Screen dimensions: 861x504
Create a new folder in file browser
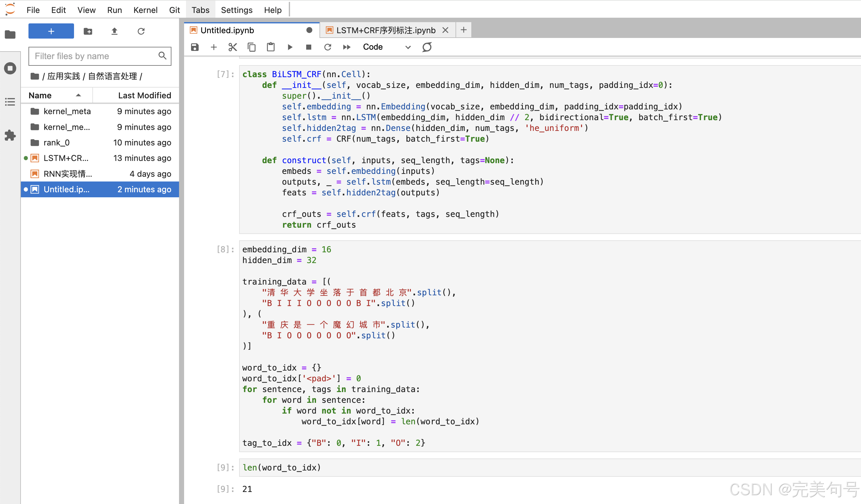[x=88, y=31]
